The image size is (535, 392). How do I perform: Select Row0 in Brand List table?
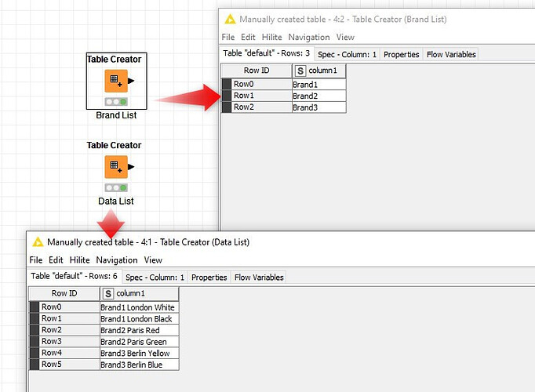pos(257,84)
